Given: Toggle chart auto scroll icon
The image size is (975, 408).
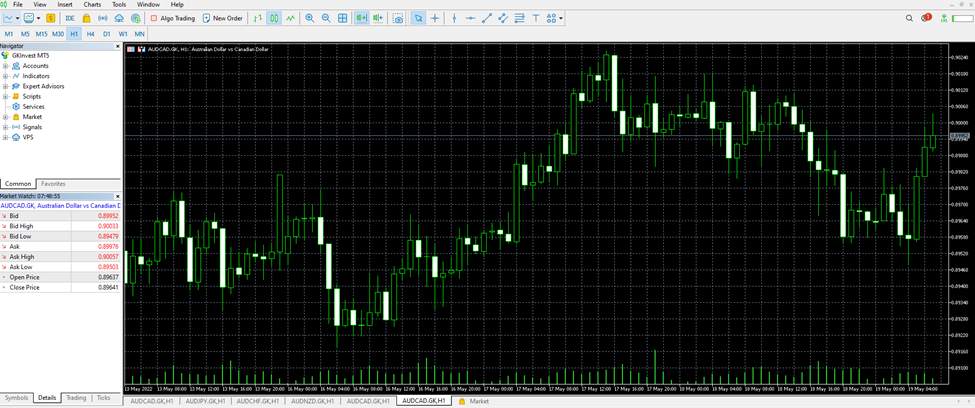Looking at the screenshot, I should tap(361, 18).
